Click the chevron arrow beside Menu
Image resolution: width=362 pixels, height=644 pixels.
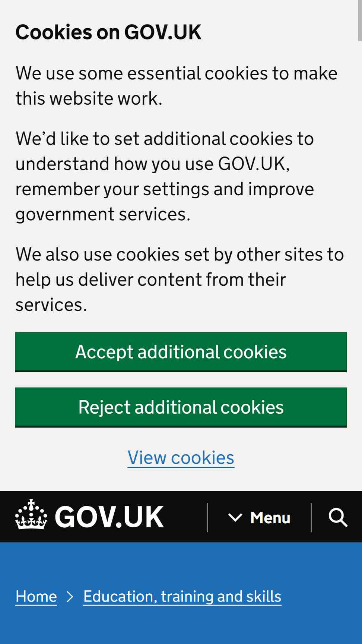(x=235, y=517)
